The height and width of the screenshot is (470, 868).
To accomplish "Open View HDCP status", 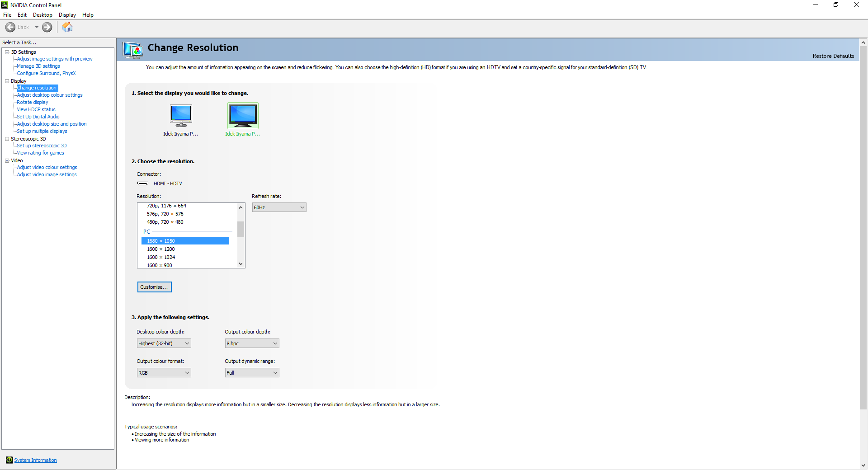I will click(x=36, y=109).
